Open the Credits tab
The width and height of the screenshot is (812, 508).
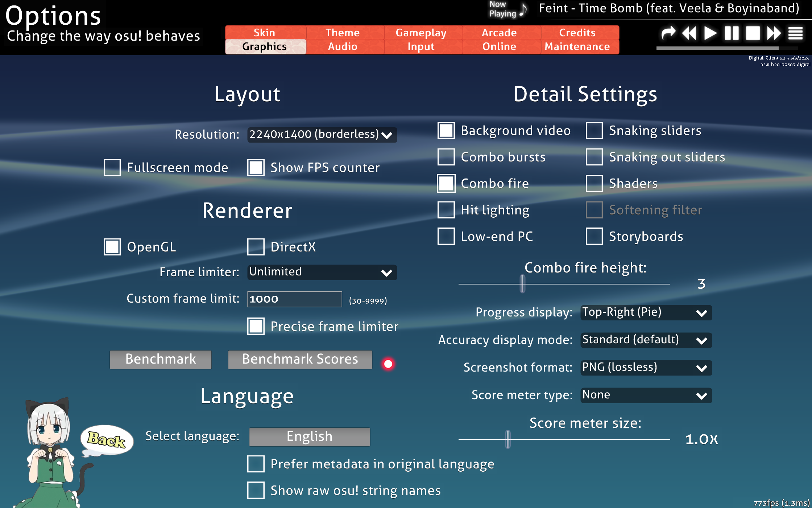pyautogui.click(x=577, y=33)
